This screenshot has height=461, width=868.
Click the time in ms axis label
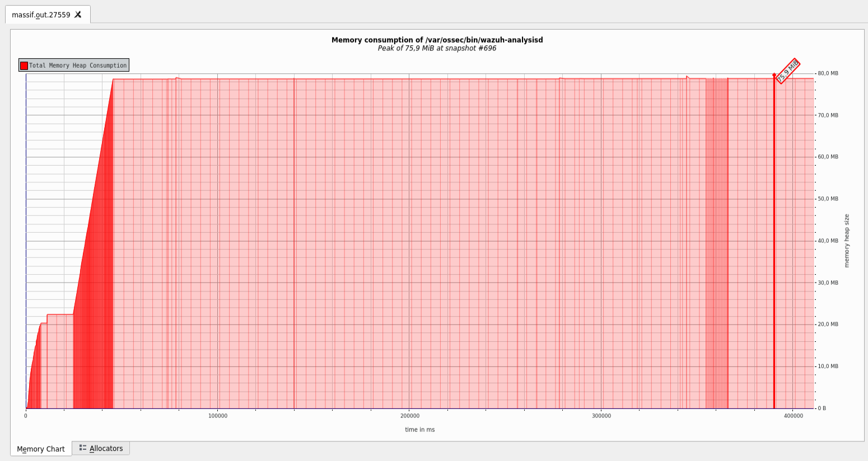click(420, 430)
